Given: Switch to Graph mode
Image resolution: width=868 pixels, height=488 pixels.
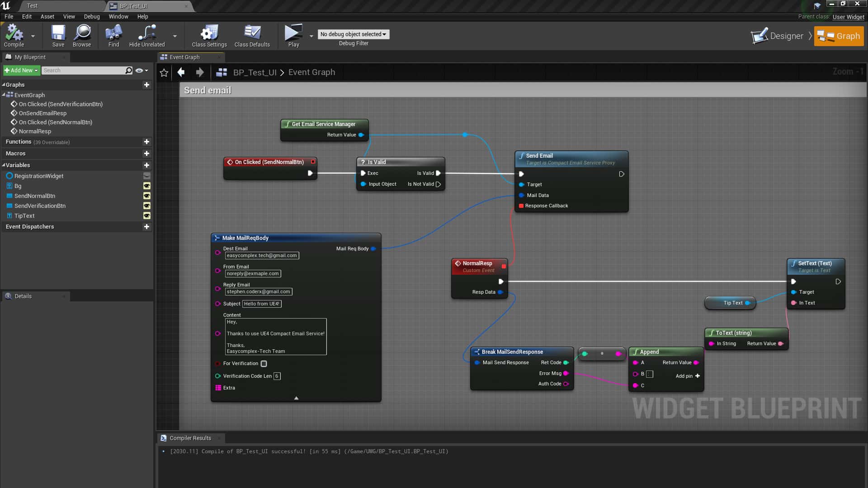Looking at the screenshot, I should click(839, 36).
